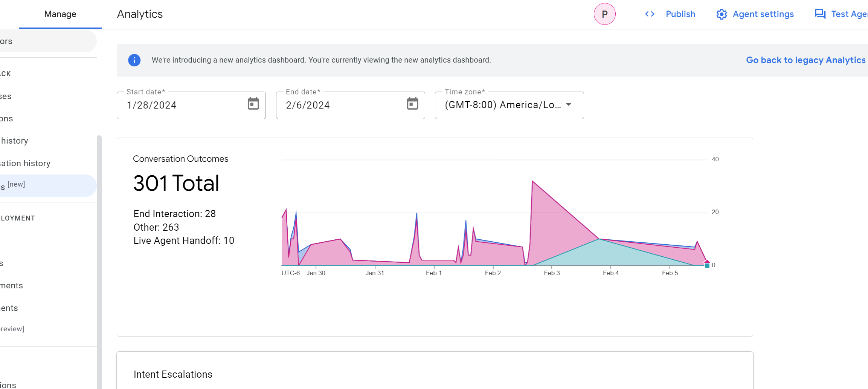Image resolution: width=868 pixels, height=389 pixels.
Task: Click the 'Intent Escalations' heading
Action: pyautogui.click(x=173, y=374)
